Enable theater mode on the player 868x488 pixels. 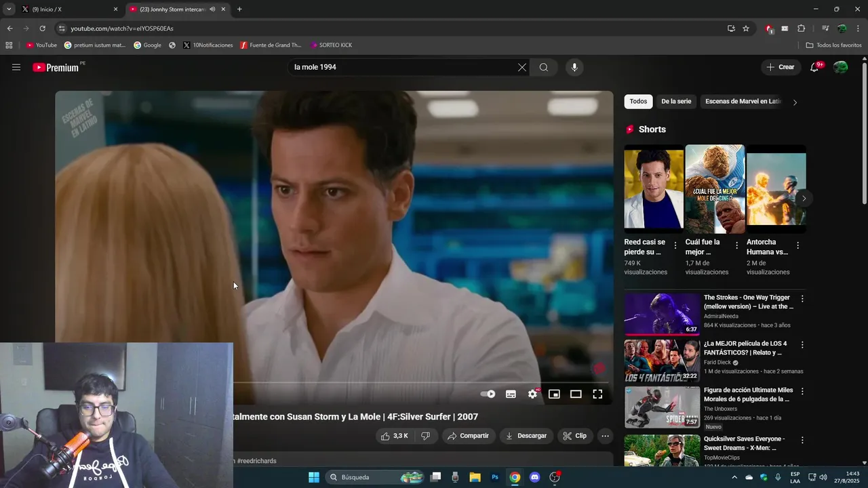point(576,394)
